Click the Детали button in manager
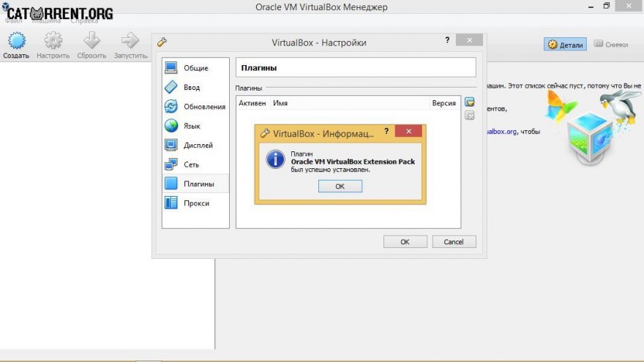Screen dimensions: 644x362 pos(565,45)
